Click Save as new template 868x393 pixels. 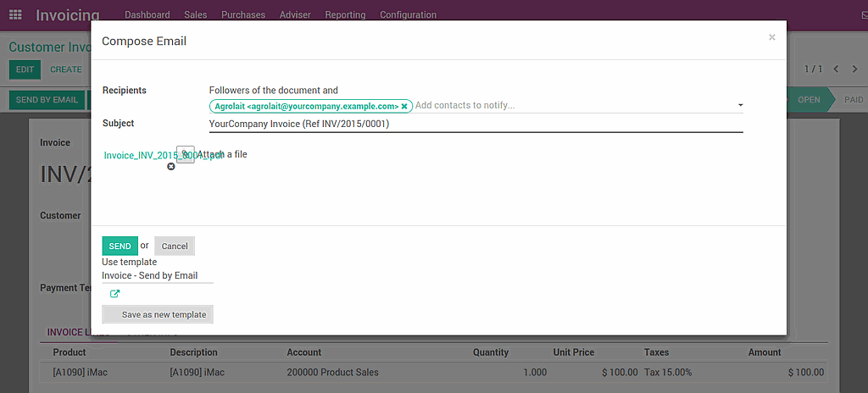(158, 314)
